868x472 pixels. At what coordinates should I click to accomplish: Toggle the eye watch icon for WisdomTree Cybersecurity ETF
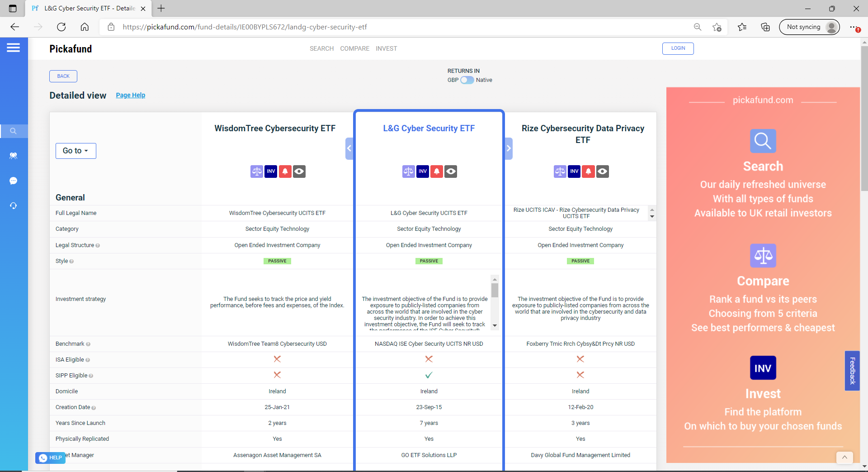click(x=299, y=171)
